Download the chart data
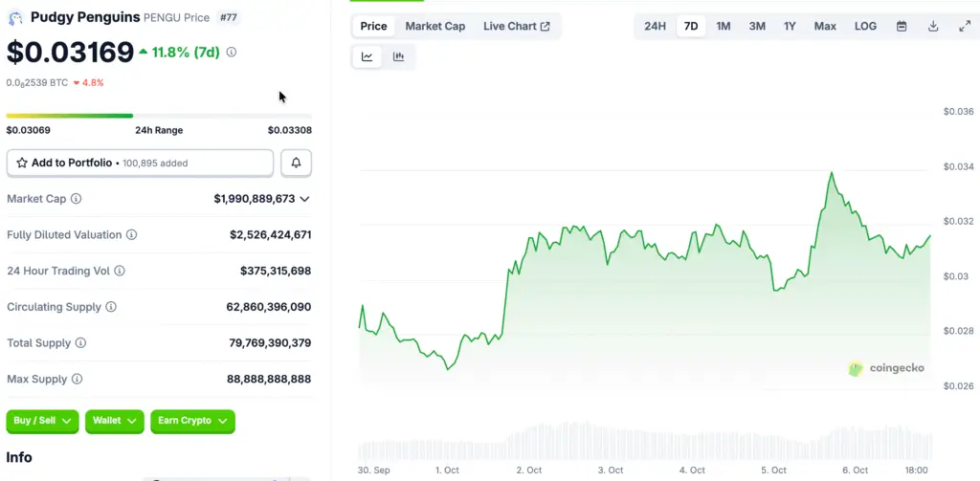The height and width of the screenshot is (481, 980). pos(933,27)
